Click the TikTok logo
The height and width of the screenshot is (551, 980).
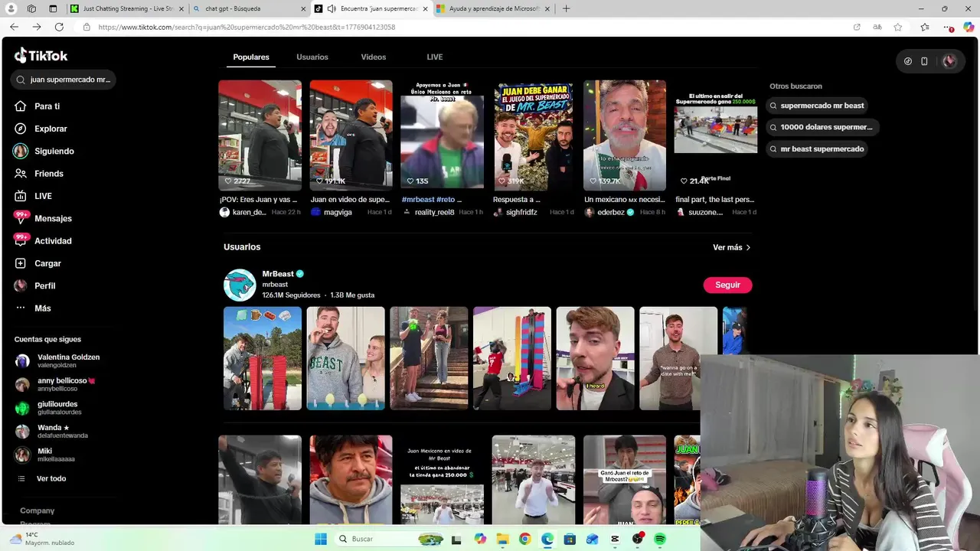click(x=41, y=55)
